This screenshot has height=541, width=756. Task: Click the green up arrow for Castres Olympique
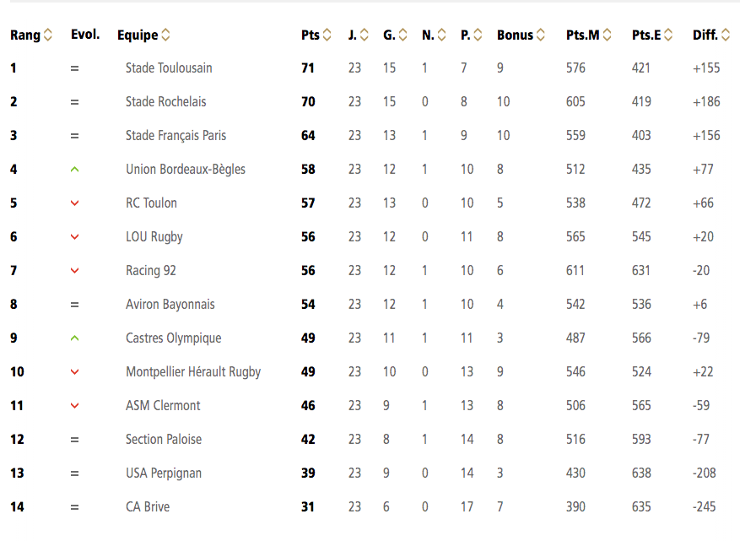click(x=74, y=338)
